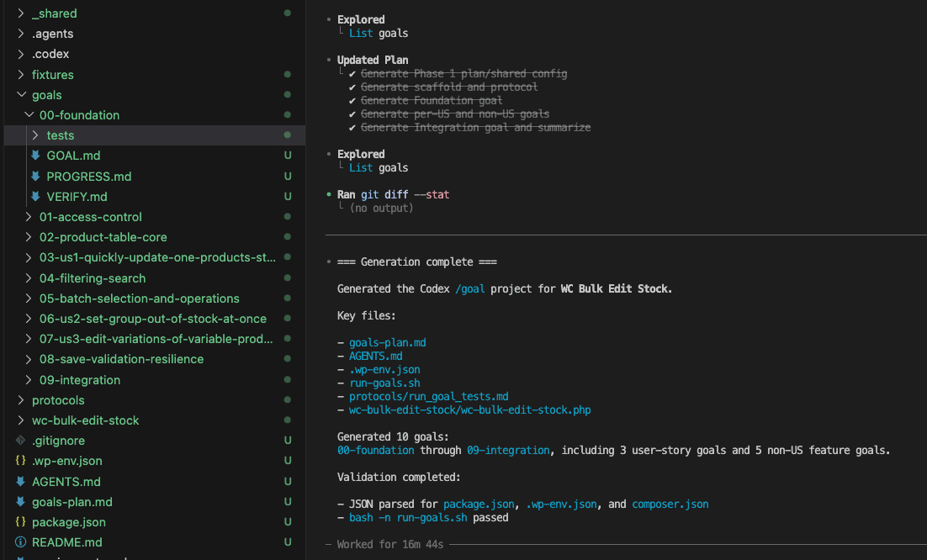Click the untracked U badge on GOAL.md
Screen dimensions: 927x560
(x=288, y=156)
